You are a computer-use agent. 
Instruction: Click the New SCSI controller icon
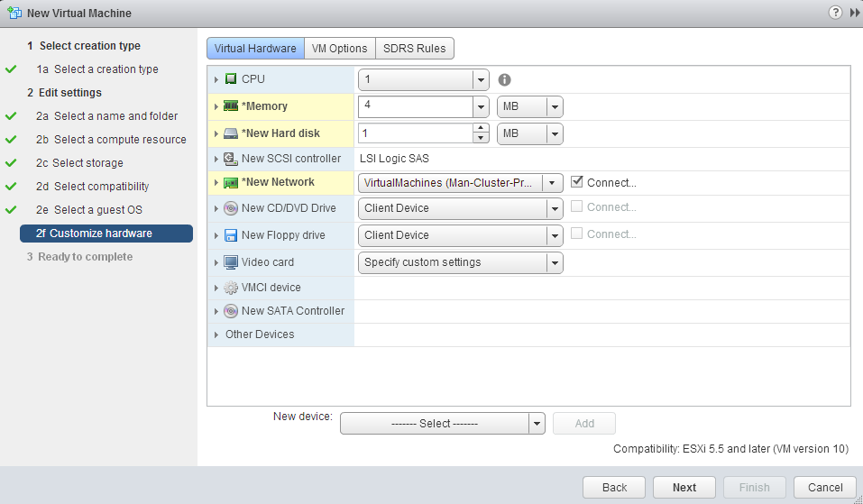click(x=231, y=159)
